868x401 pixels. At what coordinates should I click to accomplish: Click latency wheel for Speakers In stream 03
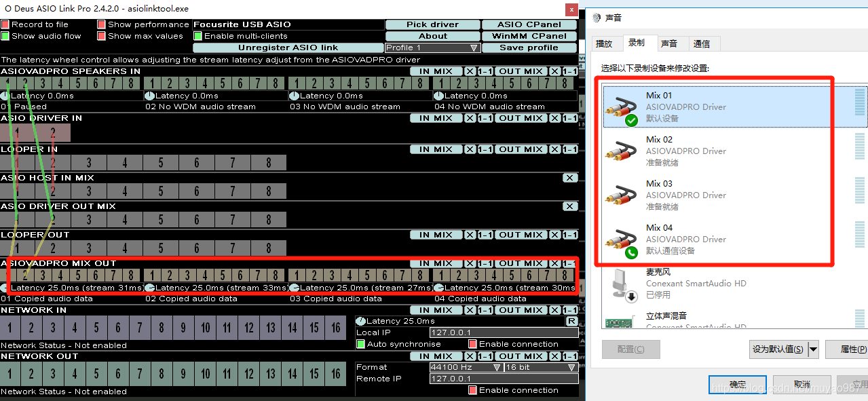pos(294,96)
